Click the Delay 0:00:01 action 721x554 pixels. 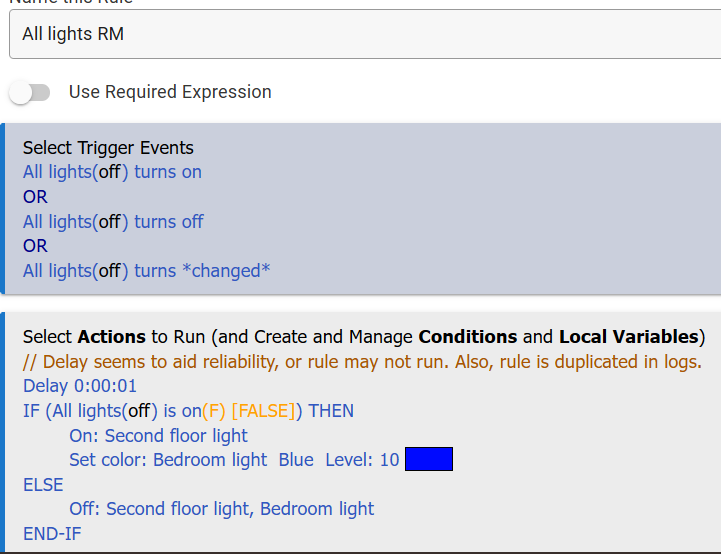point(80,386)
